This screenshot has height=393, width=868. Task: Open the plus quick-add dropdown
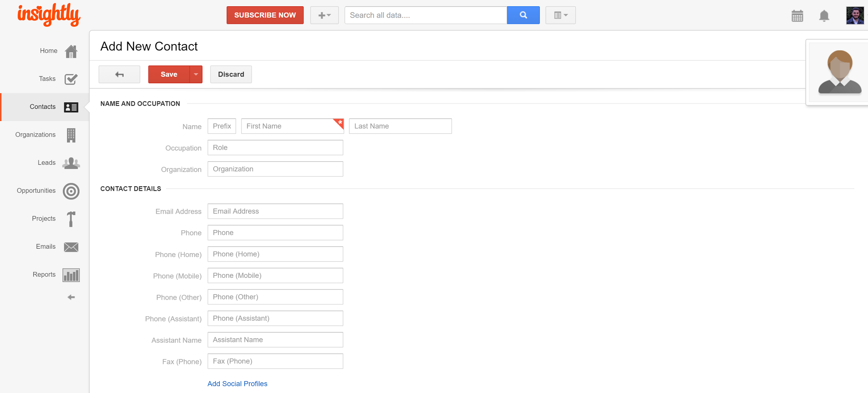324,15
